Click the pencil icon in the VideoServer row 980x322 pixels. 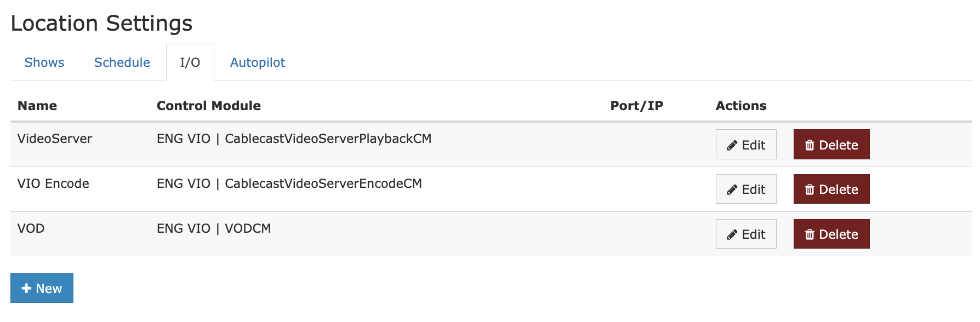pos(732,145)
